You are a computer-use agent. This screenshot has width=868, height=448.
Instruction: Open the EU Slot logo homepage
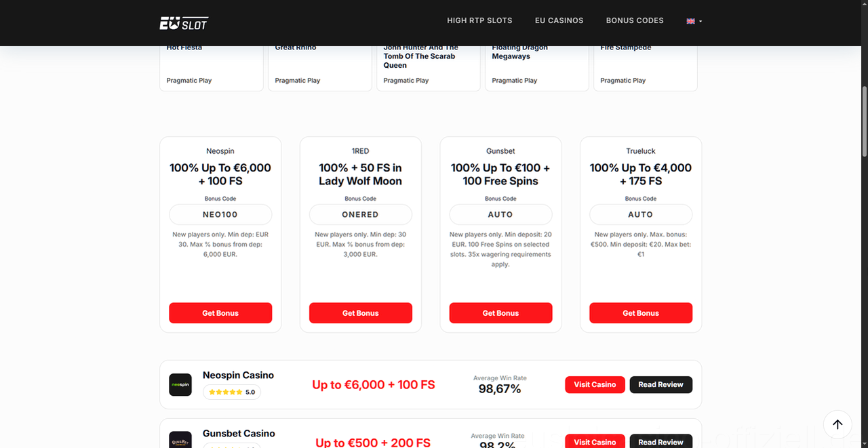click(x=184, y=23)
